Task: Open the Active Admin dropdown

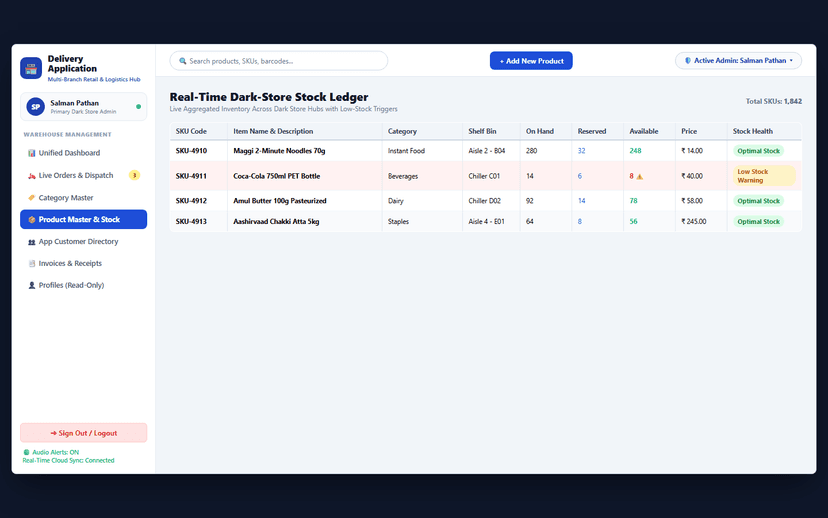Action: (738, 61)
